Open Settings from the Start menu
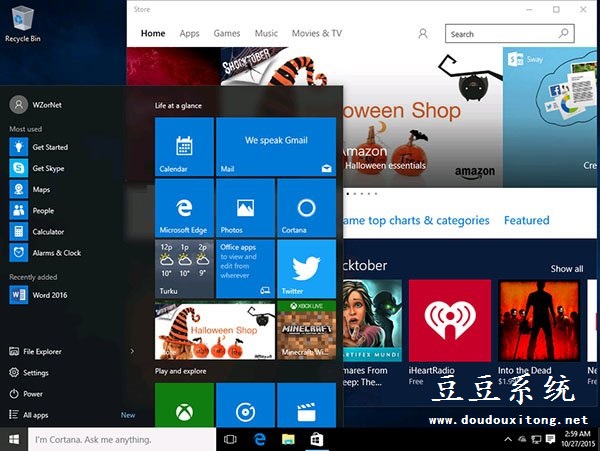The width and height of the screenshot is (600, 451). pyautogui.click(x=29, y=373)
